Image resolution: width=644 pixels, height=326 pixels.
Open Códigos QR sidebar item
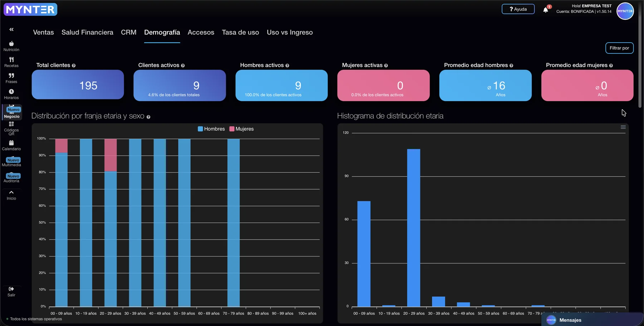(x=11, y=129)
